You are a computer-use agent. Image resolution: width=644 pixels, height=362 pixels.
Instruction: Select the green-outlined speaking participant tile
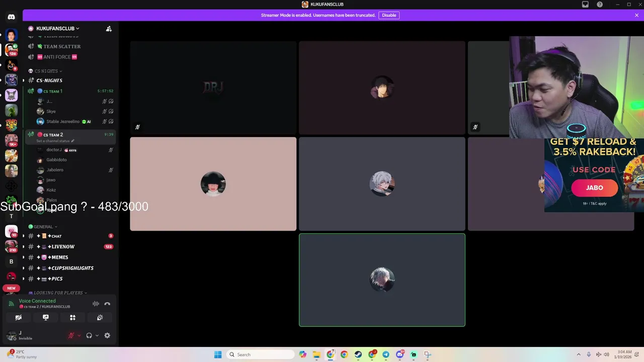tap(382, 280)
